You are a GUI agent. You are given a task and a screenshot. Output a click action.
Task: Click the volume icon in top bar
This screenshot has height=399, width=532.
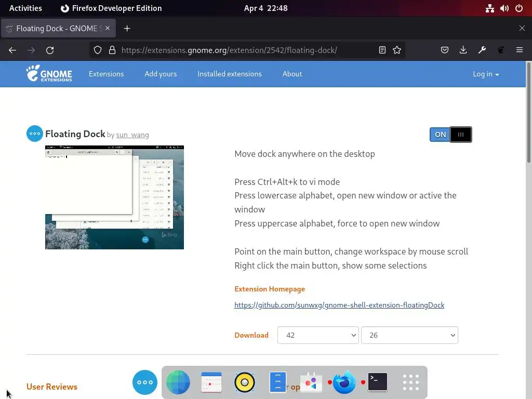[x=504, y=8]
